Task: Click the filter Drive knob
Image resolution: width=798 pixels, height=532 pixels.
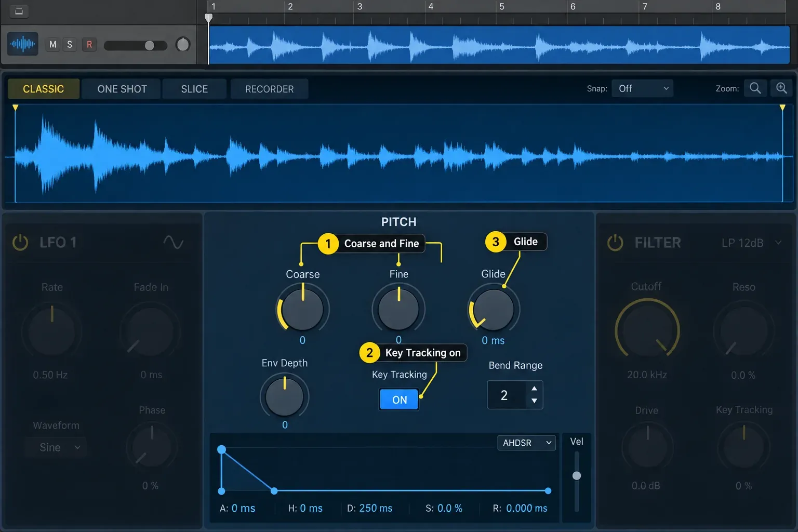Action: click(647, 447)
